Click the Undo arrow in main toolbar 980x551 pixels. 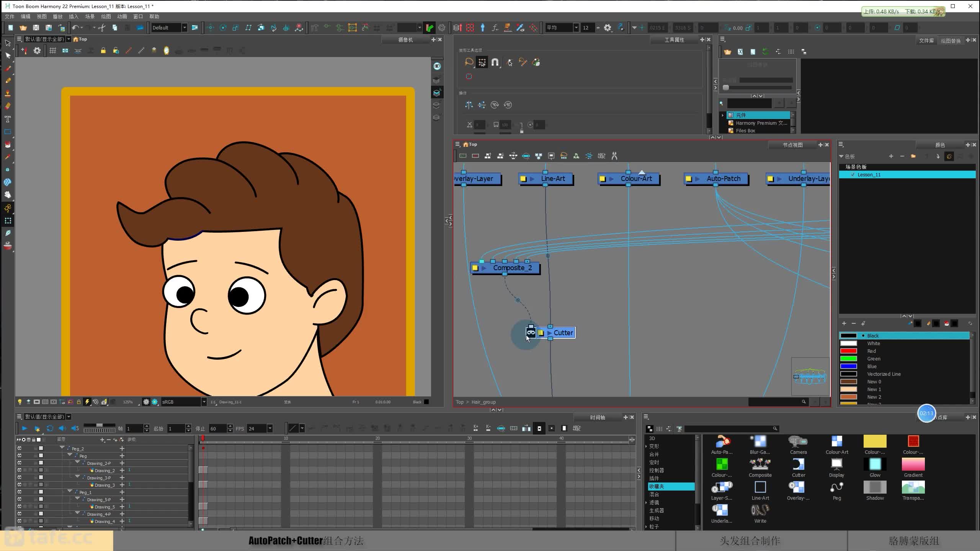75,28
